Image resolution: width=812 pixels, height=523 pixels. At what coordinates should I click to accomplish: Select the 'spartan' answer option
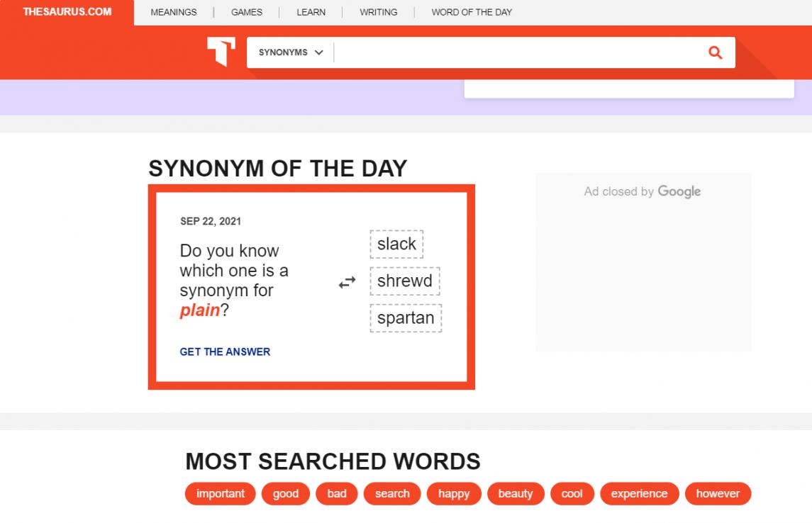coord(406,317)
